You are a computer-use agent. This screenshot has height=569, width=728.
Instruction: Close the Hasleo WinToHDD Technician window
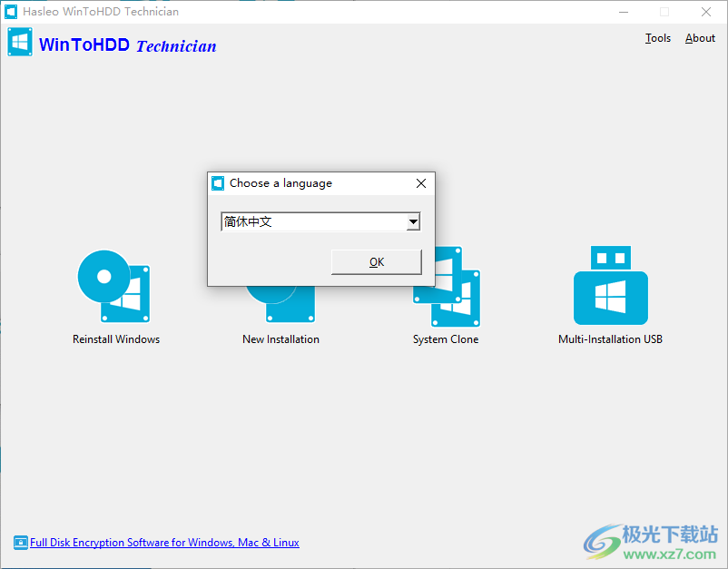pyautogui.click(x=705, y=12)
